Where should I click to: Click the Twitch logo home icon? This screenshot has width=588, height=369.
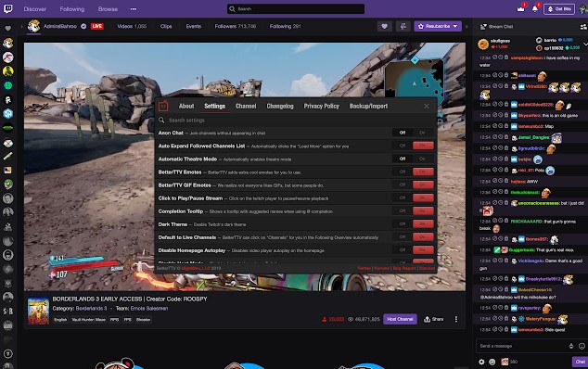pyautogui.click(x=7, y=8)
